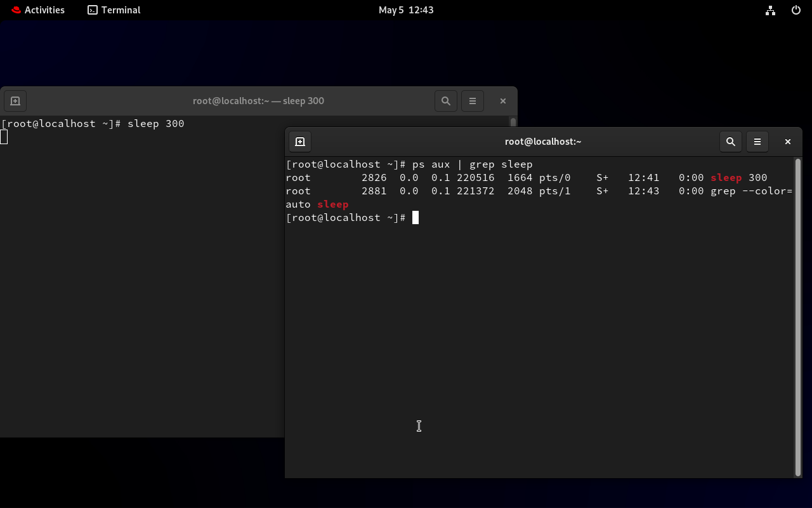Click start time 12:41 in ps output
Image resolution: width=812 pixels, height=508 pixels.
[x=644, y=178]
